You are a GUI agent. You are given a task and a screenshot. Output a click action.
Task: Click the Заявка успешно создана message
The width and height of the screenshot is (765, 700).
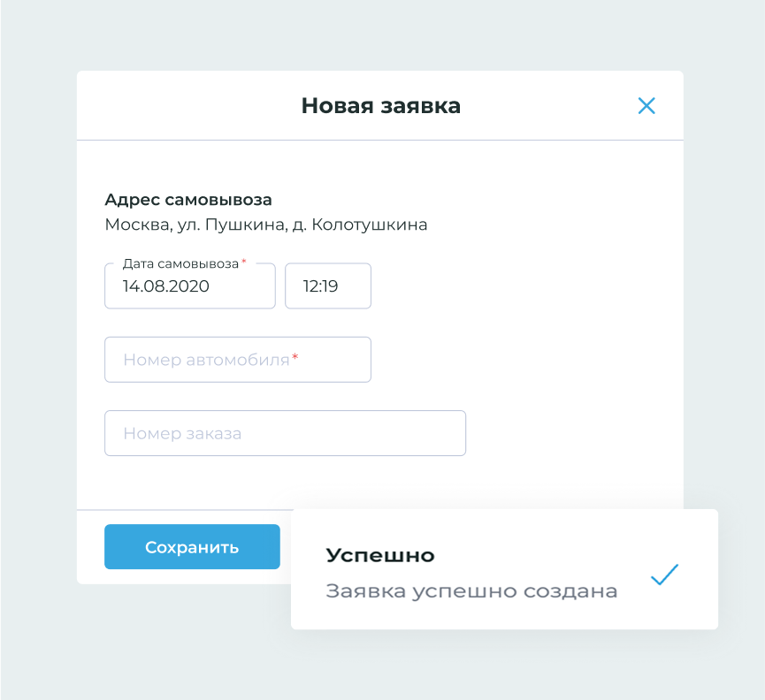point(471,591)
